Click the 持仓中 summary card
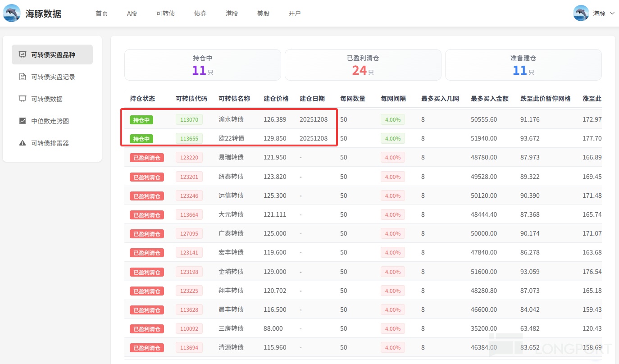The width and height of the screenshot is (619, 364). (x=202, y=65)
